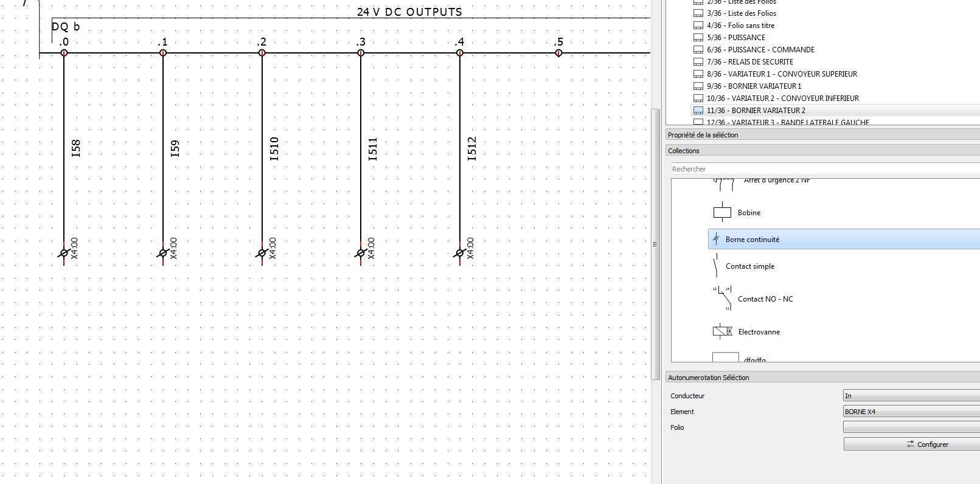Open folio 7/36 - RELAIS DE SECURITE
The image size is (980, 484).
tap(749, 62)
